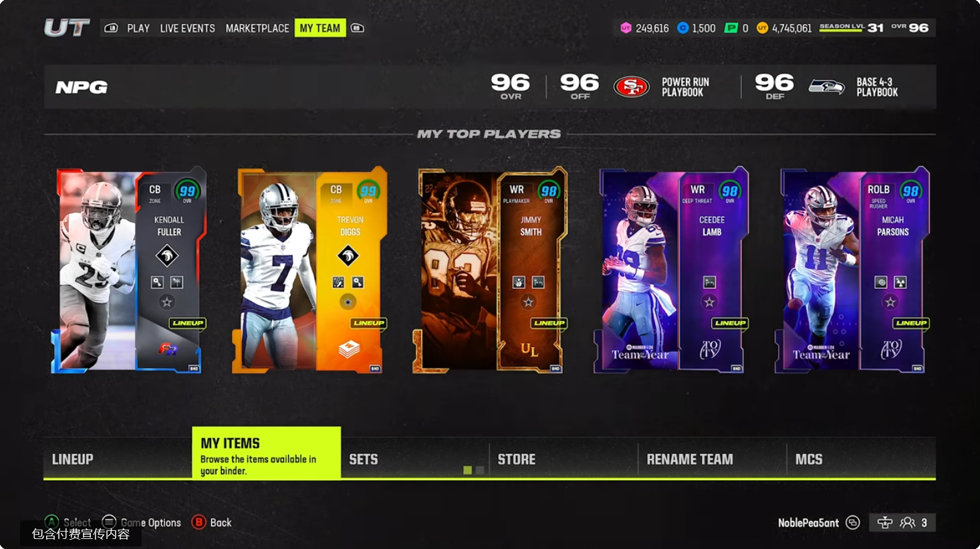Click the gold coins currency icon
This screenshot has width=980, height=549.
click(x=762, y=28)
